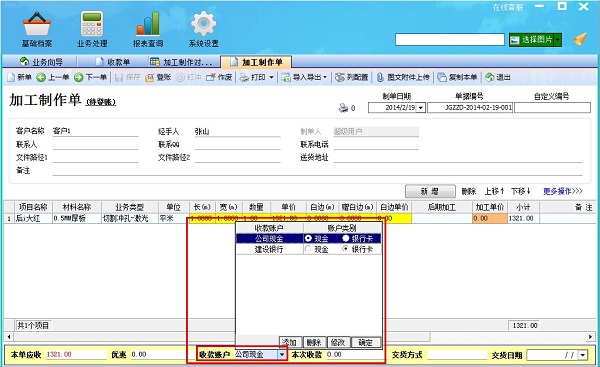Screen dimensions: 600x367
Task: Click 添加 in account popup
Action: (290, 342)
